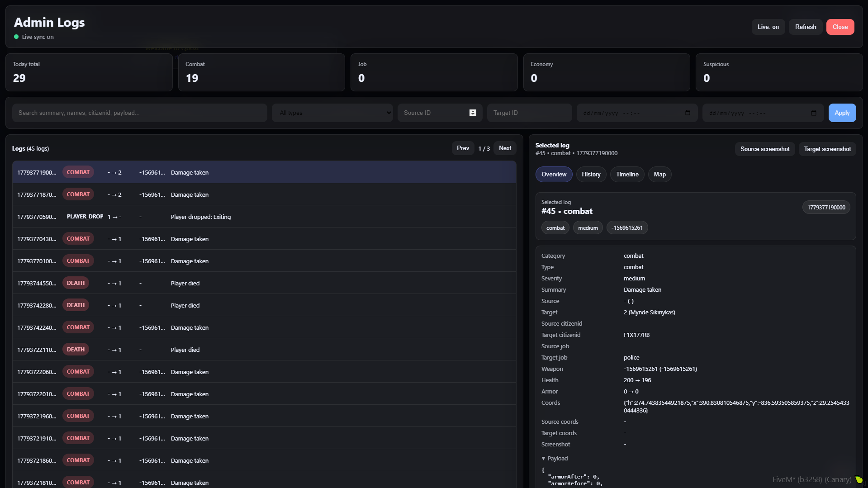Open Source screenshot

[x=765, y=149]
